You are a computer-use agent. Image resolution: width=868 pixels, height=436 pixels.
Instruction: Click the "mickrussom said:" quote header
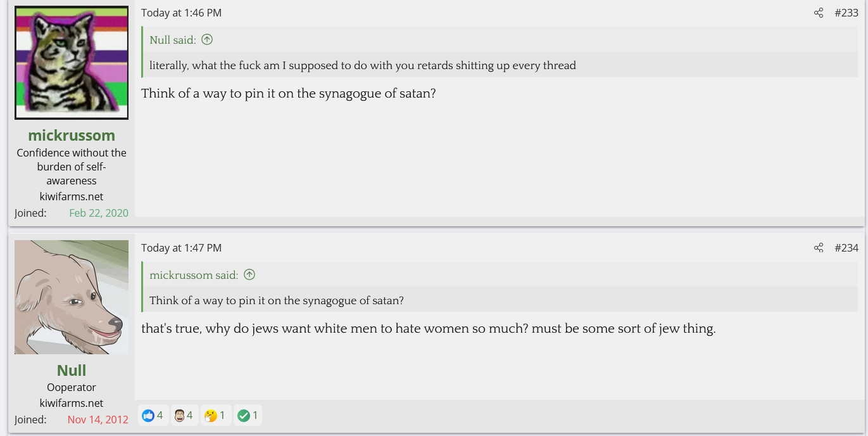[194, 275]
